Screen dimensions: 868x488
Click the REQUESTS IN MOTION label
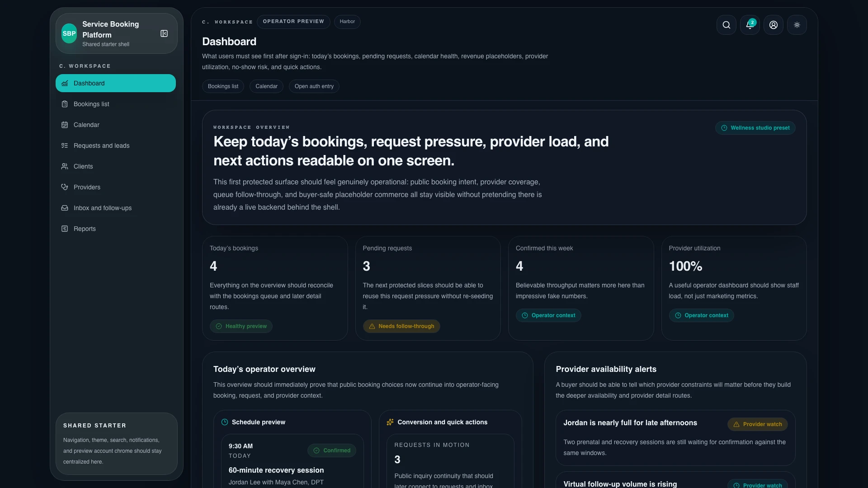[432, 445]
